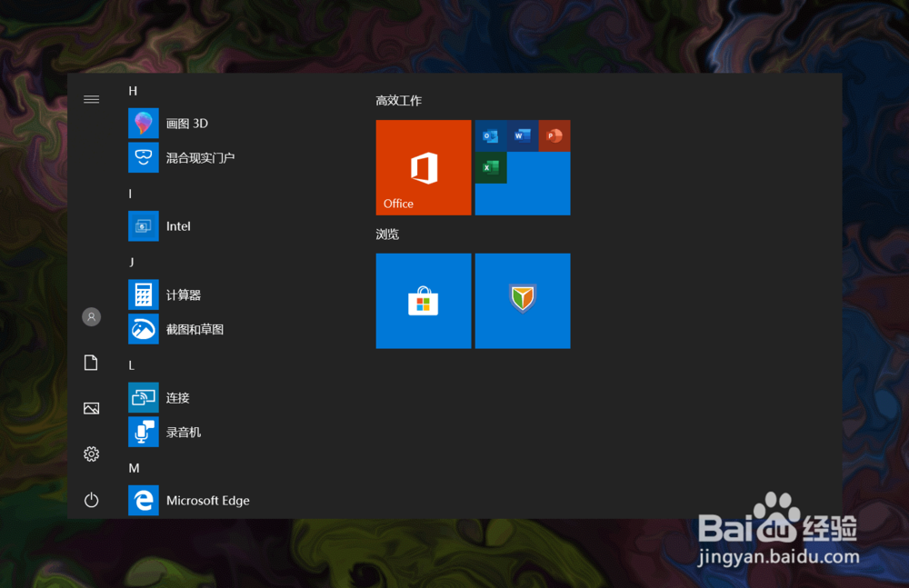Screen dimensions: 909x588
Task: Open the Microsoft Store tile
Action: pos(424,301)
